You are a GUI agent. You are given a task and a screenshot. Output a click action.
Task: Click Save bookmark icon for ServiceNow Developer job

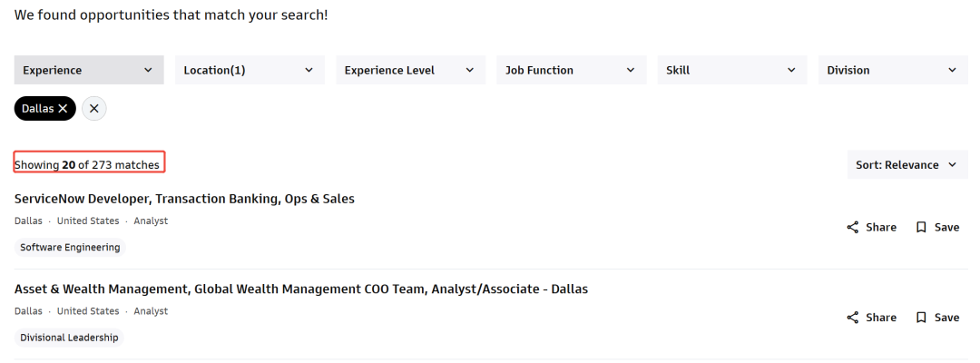921,228
